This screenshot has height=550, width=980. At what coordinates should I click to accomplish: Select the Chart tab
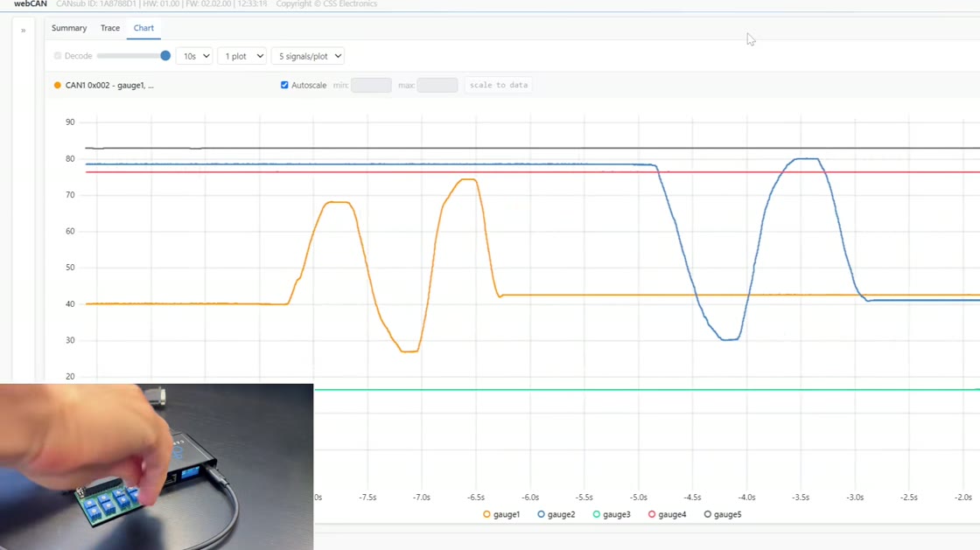coord(143,28)
